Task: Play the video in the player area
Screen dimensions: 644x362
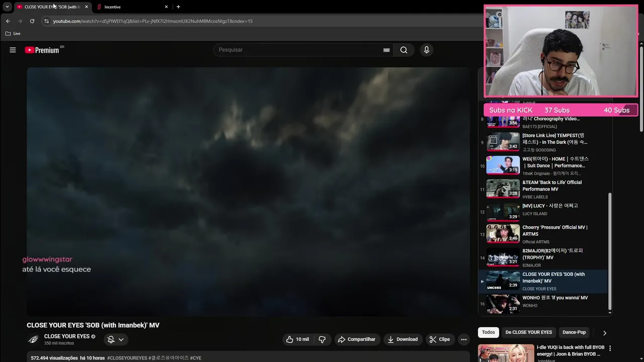Action: [x=248, y=192]
